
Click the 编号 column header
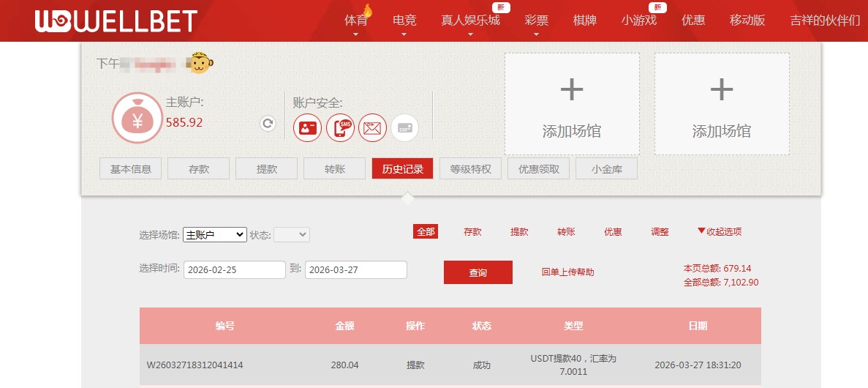click(x=224, y=326)
